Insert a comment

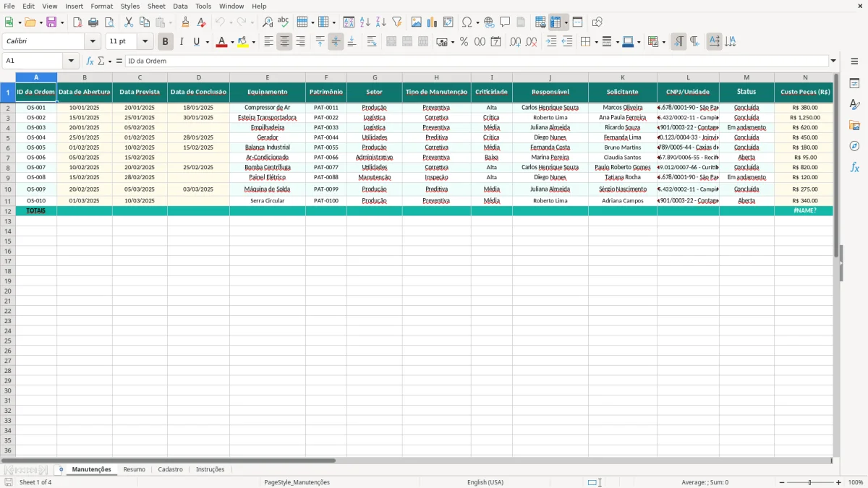tap(505, 22)
